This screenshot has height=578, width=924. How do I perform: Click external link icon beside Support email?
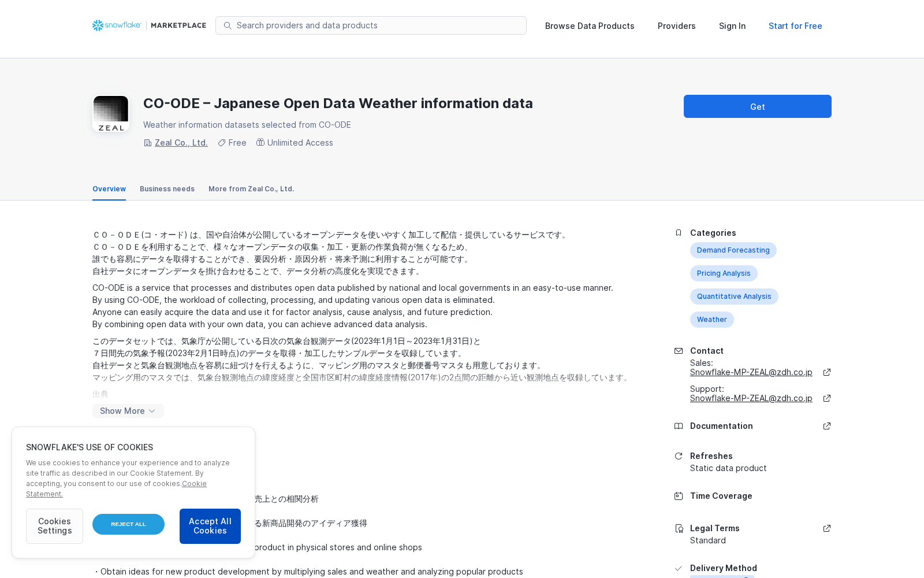point(827,398)
